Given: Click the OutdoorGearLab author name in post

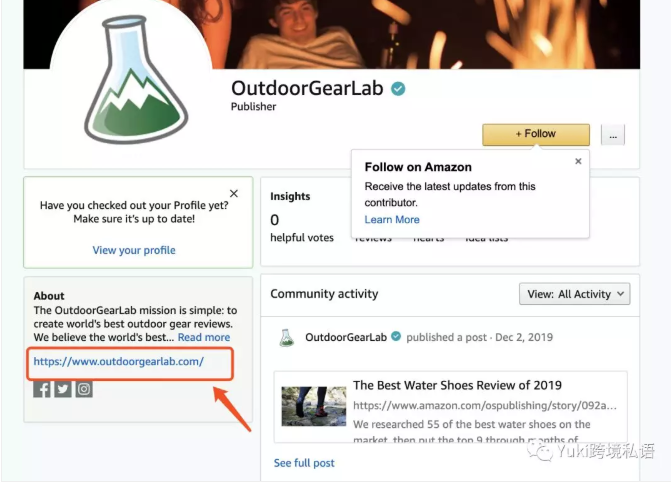Looking at the screenshot, I should (346, 337).
